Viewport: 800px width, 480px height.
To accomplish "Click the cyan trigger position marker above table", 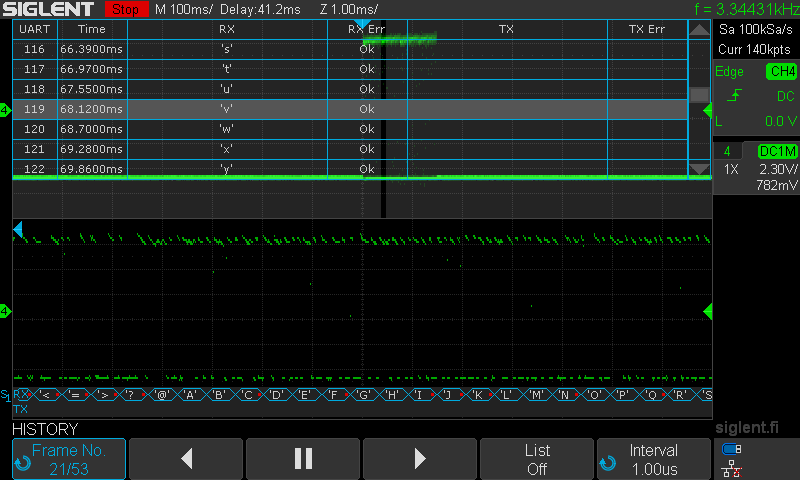I will point(362,24).
